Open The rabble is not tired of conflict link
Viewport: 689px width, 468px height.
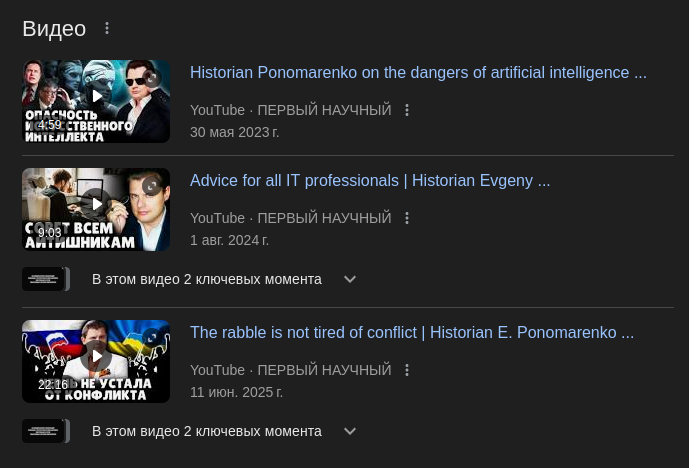pyautogui.click(x=412, y=333)
